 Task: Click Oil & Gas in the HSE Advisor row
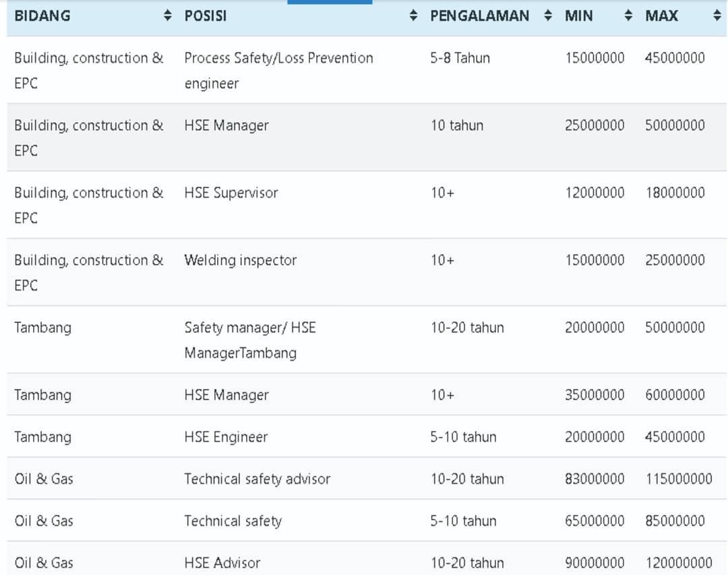pos(44,563)
